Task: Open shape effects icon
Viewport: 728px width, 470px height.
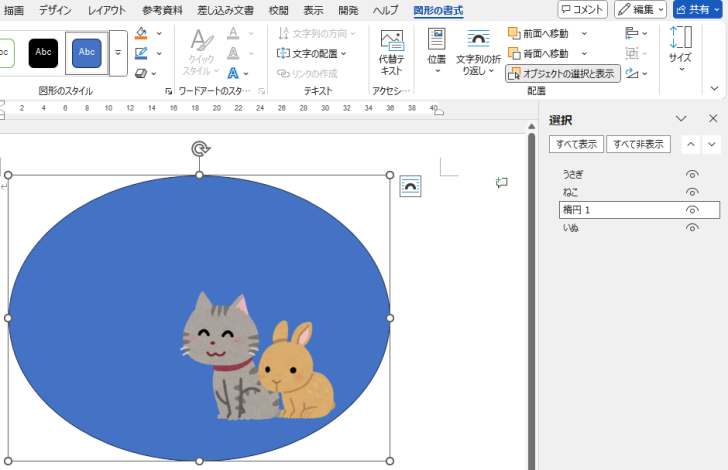Action: [141, 73]
